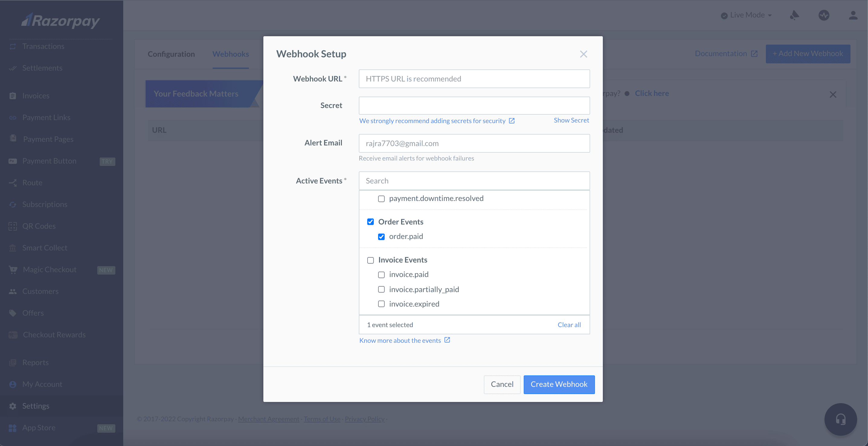The height and width of the screenshot is (446, 868).
Task: Close the Webhook Setup dialog
Action: [x=583, y=54]
